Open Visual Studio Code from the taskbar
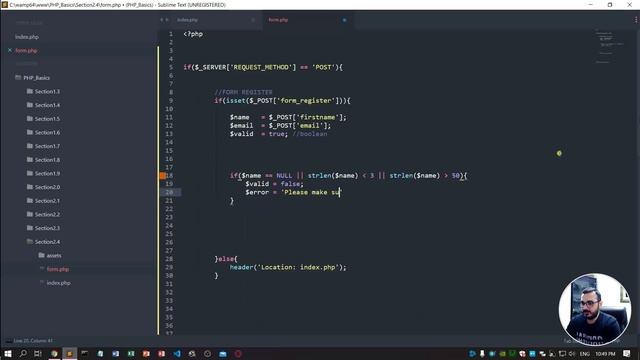 [x=177, y=353]
